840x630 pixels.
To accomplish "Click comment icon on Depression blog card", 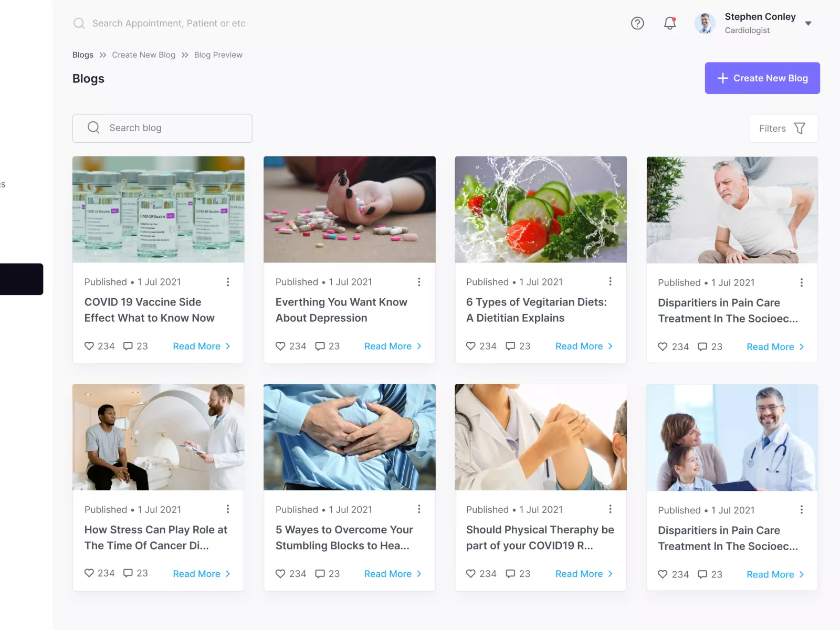I will pos(320,346).
